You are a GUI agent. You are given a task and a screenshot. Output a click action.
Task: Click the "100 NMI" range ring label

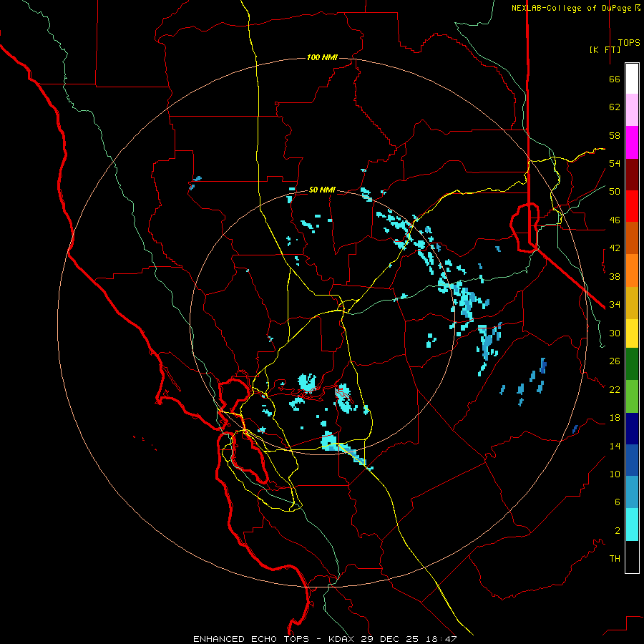[x=322, y=57]
